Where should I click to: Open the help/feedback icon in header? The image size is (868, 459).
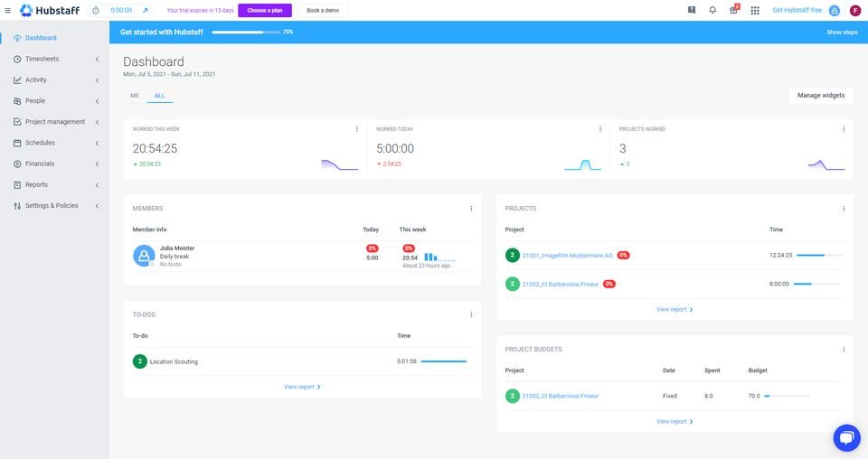pos(692,10)
